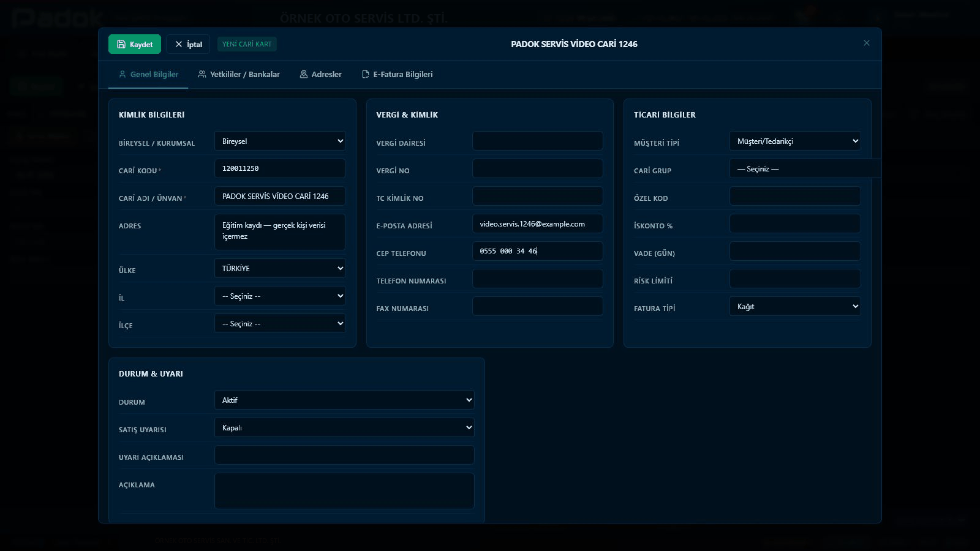Open the Fatura Tipi dropdown showing Kağıt
This screenshot has height=551, width=980.
point(795,306)
